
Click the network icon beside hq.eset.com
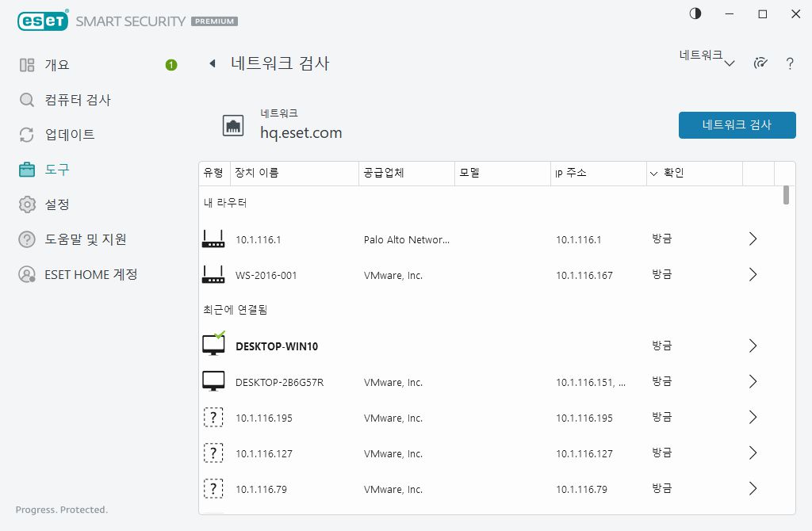(x=233, y=124)
